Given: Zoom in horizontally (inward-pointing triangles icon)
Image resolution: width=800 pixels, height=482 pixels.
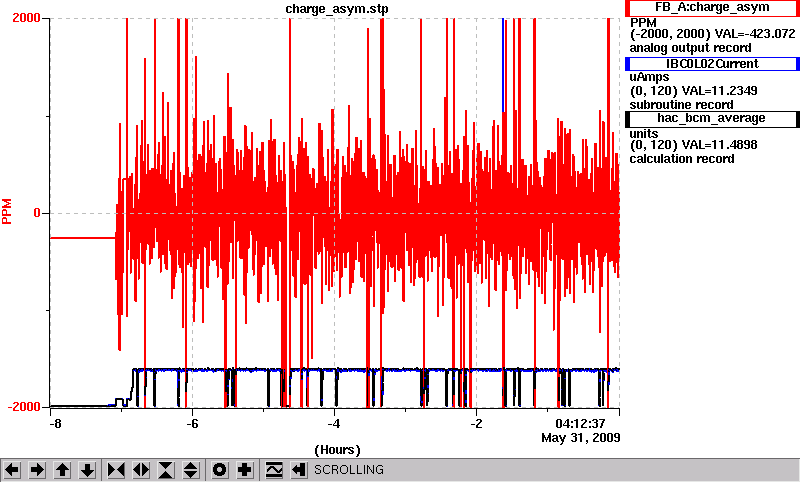Looking at the screenshot, I should (116, 470).
